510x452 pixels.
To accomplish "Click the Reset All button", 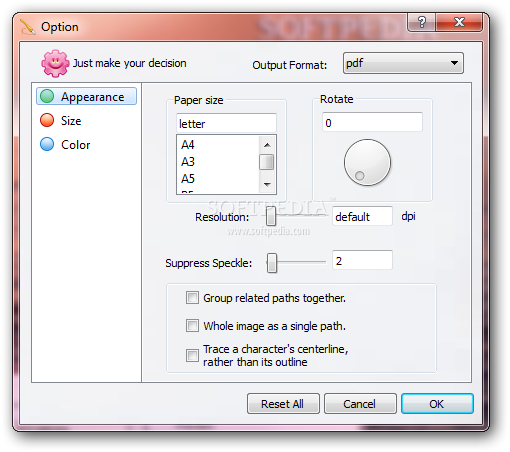I will point(283,404).
